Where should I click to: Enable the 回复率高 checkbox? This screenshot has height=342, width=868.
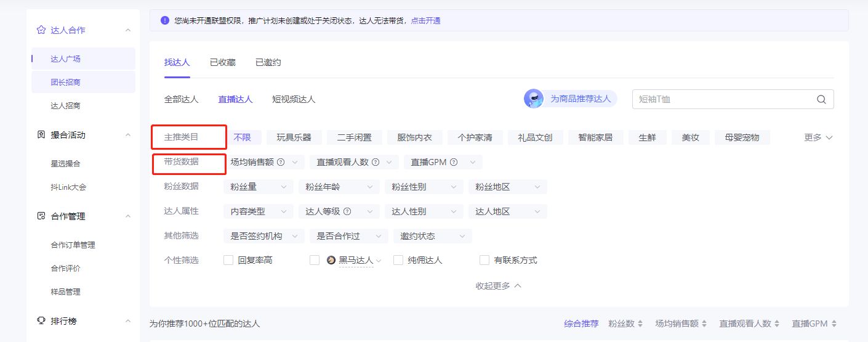click(x=228, y=260)
